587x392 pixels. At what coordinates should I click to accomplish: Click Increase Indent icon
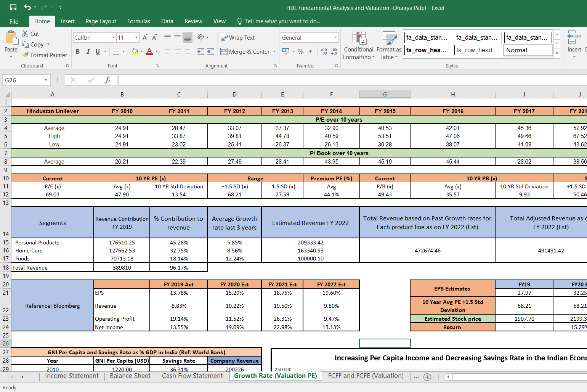pos(211,51)
